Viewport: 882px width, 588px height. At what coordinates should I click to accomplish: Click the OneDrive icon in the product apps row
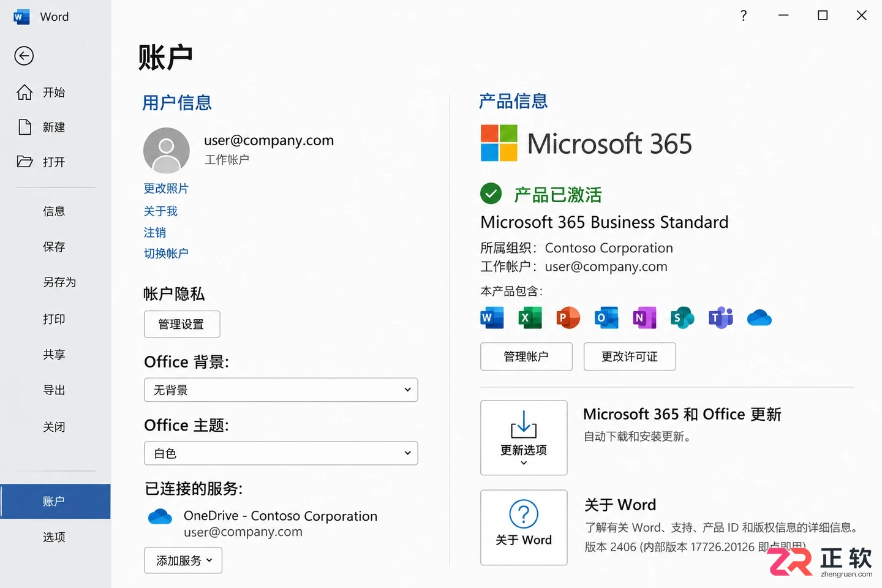tap(759, 318)
